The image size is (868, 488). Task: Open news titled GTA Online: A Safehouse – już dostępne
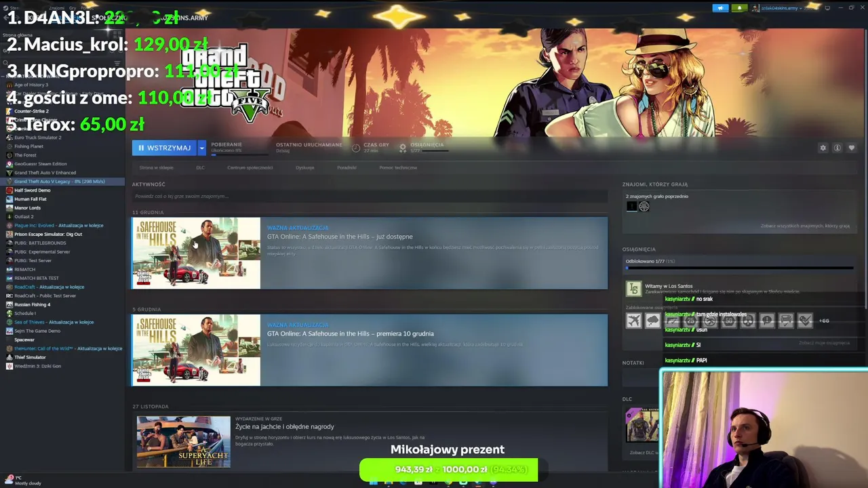340,237
